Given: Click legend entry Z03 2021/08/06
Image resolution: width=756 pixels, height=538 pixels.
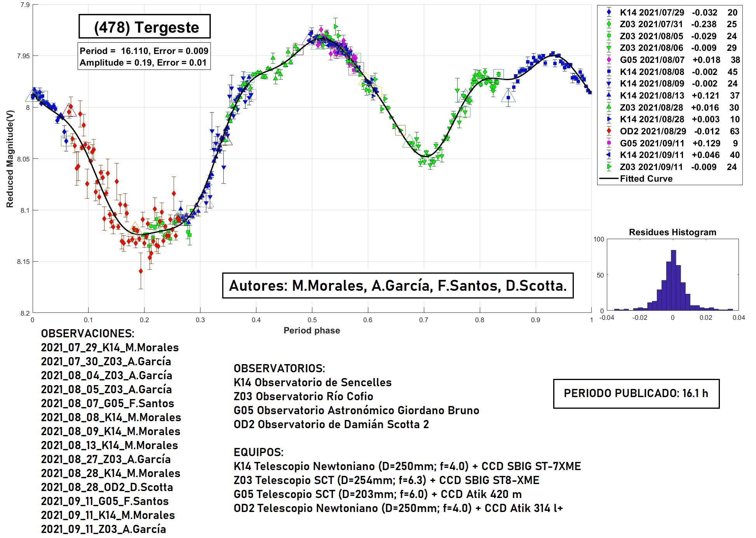Looking at the screenshot, I should [x=670, y=48].
